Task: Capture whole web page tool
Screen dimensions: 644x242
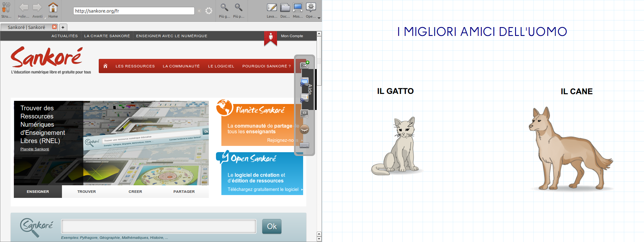Action: (304, 98)
